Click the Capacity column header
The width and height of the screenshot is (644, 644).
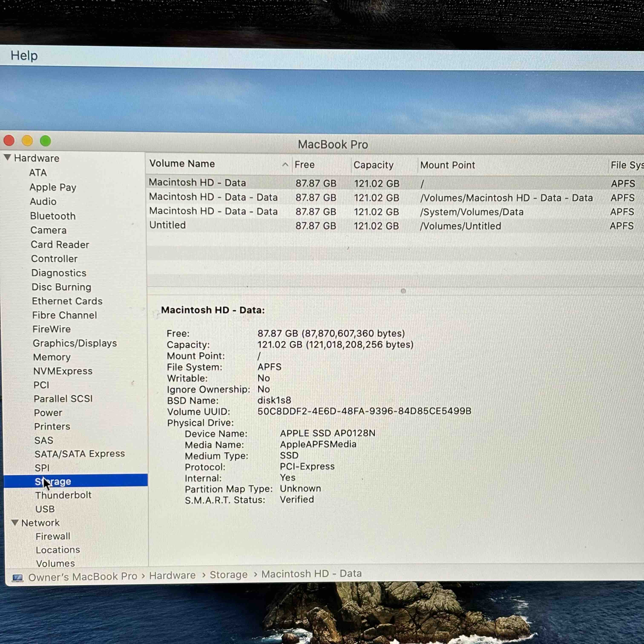[373, 165]
